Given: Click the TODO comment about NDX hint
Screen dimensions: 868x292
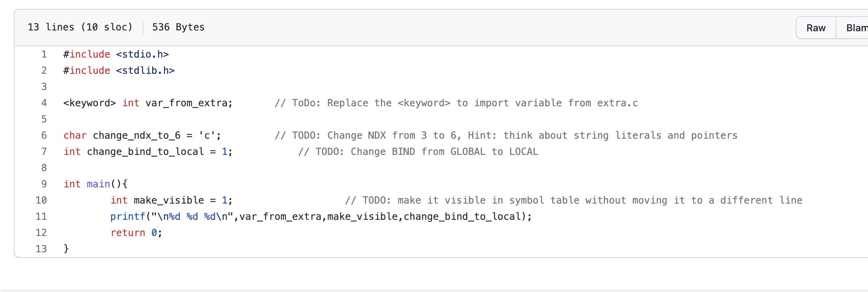Looking at the screenshot, I should click(507, 135).
